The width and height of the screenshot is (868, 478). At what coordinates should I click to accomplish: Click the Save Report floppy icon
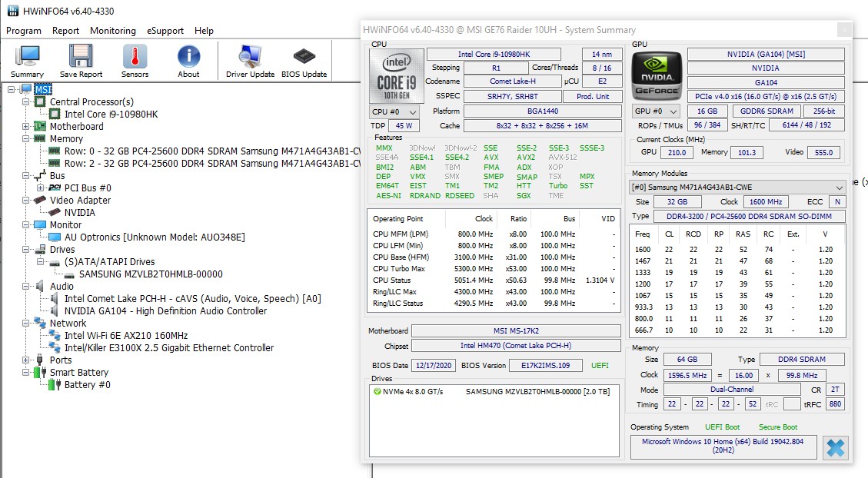(81, 61)
